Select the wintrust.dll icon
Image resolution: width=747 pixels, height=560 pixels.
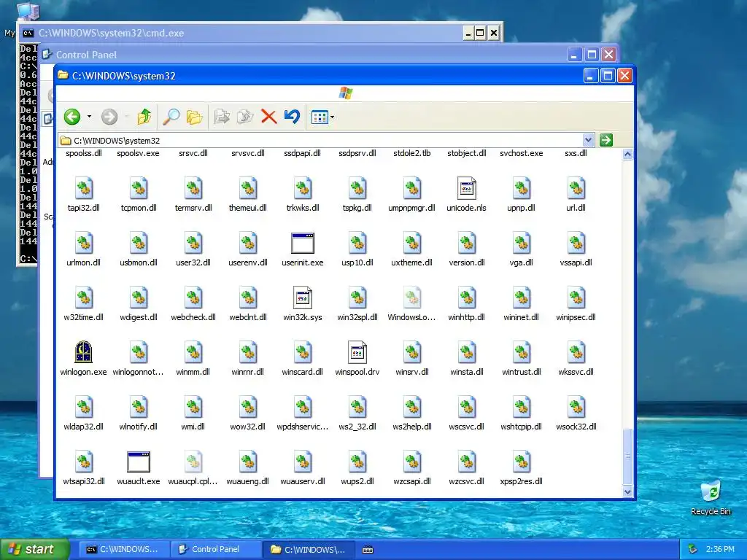522,352
